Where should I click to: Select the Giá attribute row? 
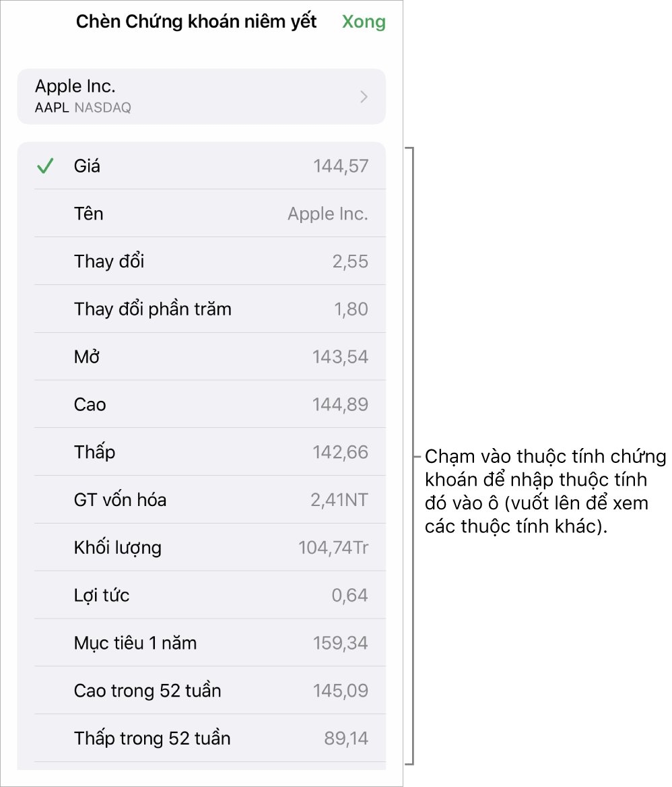coord(201,166)
